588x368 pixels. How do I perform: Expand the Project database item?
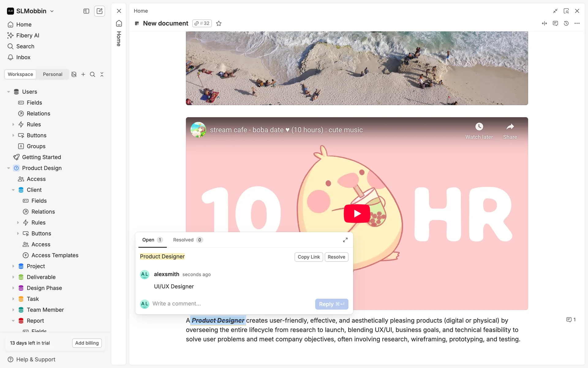(x=13, y=266)
